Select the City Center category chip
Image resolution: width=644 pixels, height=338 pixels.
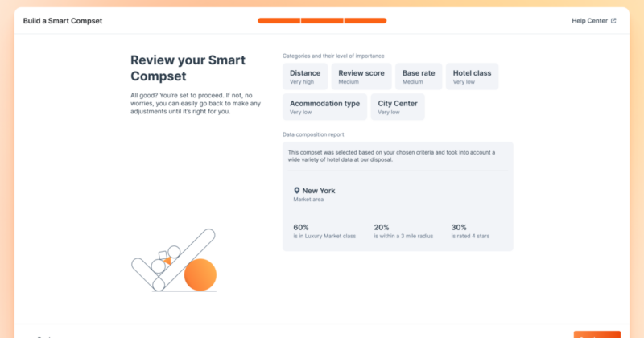click(398, 107)
